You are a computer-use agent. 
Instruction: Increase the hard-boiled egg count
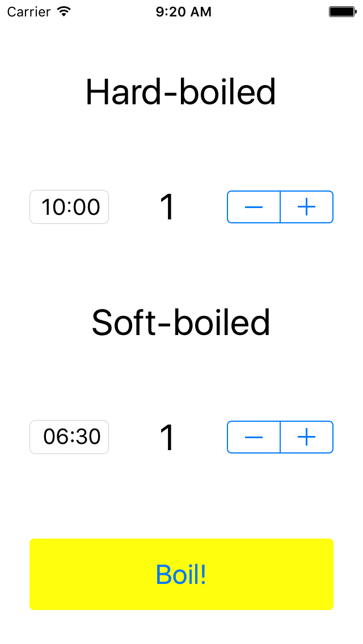[307, 207]
